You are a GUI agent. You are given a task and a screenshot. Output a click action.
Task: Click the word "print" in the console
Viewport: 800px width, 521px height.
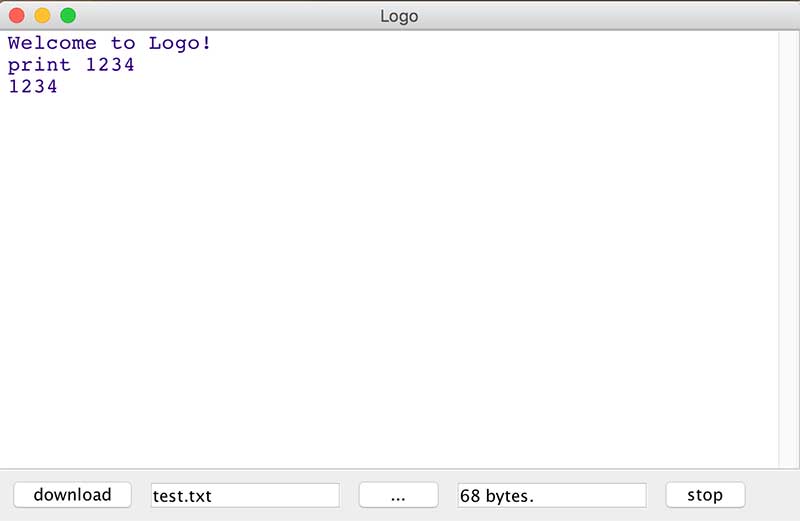[40, 65]
